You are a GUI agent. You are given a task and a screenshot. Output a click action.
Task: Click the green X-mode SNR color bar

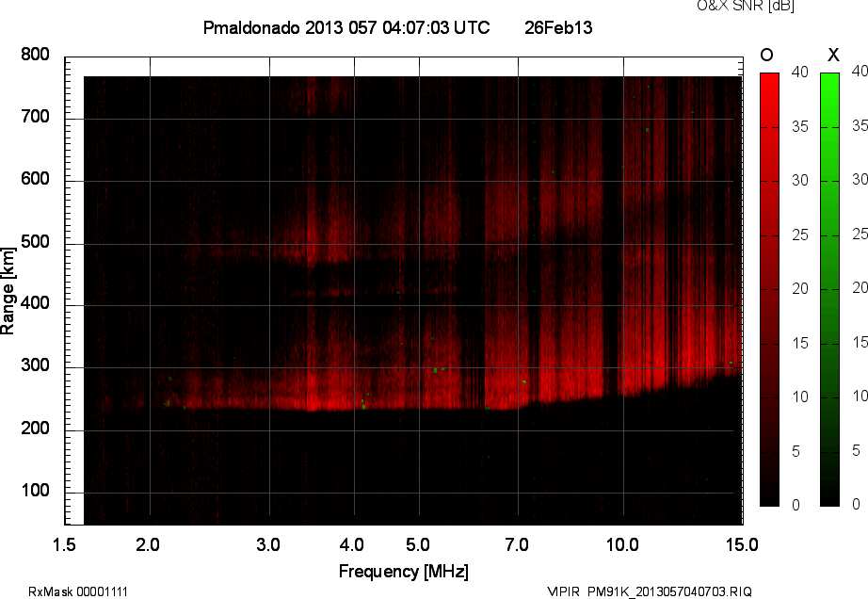pyautogui.click(x=829, y=289)
